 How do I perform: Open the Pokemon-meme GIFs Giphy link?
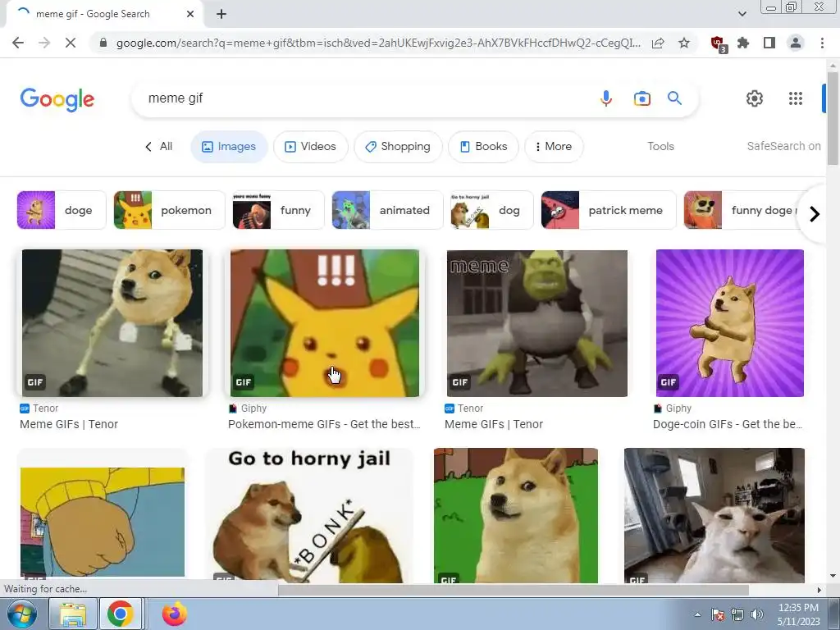coord(324,424)
